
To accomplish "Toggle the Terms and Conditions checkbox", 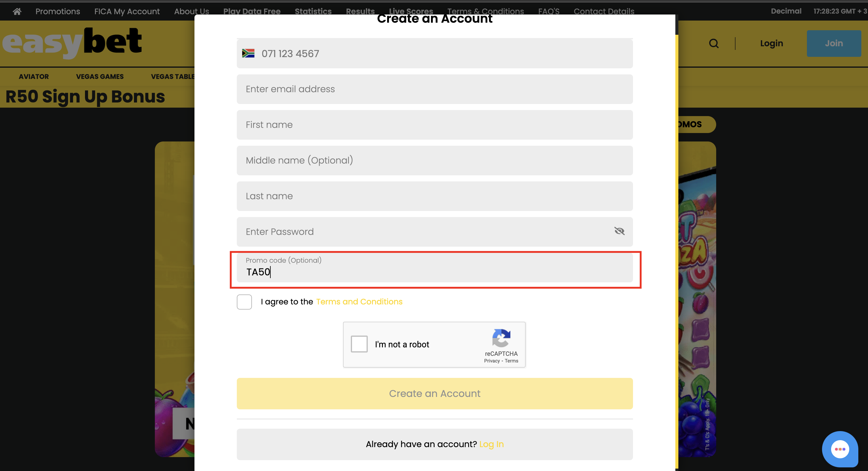I will tap(244, 301).
